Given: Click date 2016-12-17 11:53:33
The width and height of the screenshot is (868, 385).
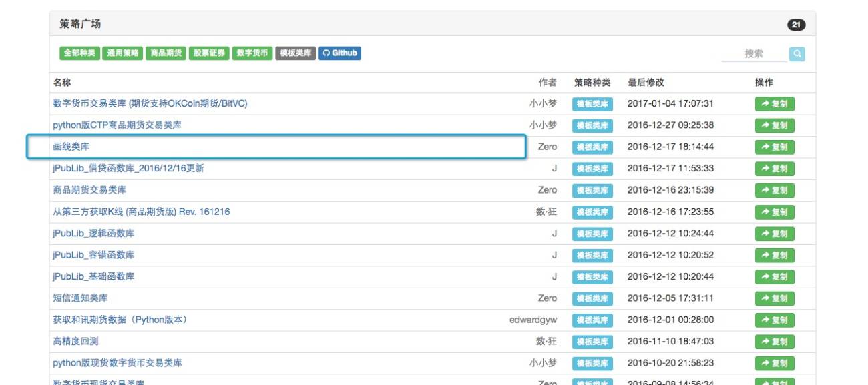Looking at the screenshot, I should point(671,168).
